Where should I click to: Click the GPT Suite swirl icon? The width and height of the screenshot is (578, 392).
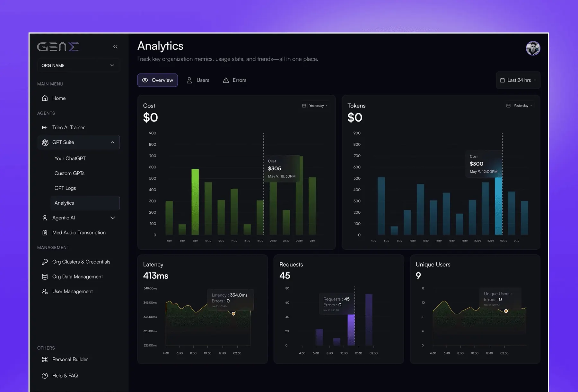pos(45,142)
